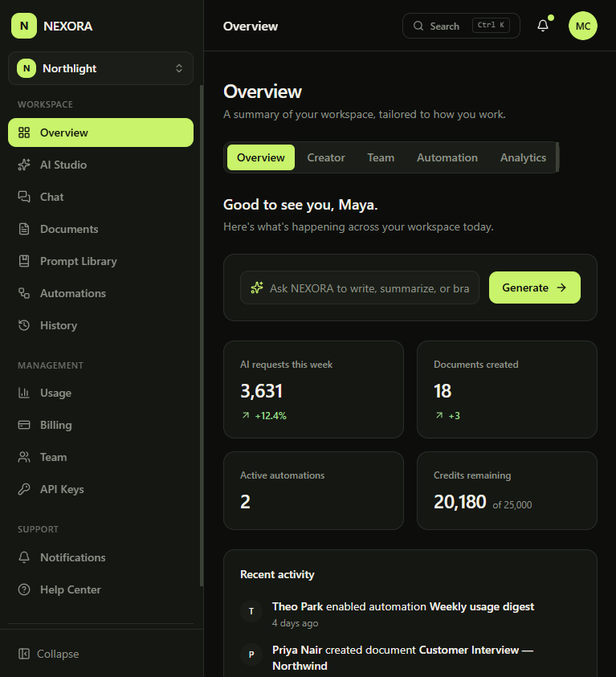Click the Generate button arrow icon
This screenshot has width=616, height=677.
[x=561, y=288]
